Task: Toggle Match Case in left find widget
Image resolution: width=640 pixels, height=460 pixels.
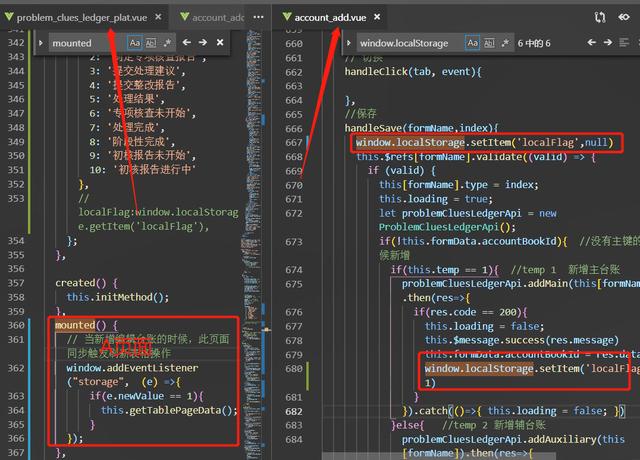Action: click(x=134, y=43)
